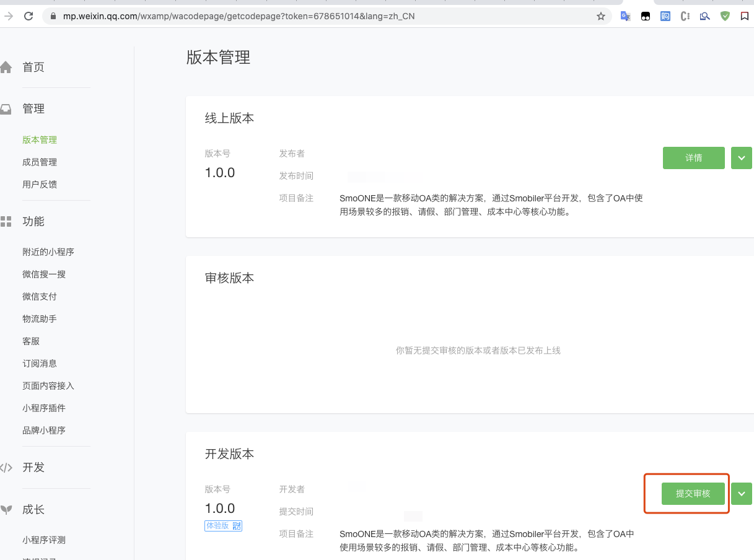Click the 功能 section heading

click(x=33, y=222)
